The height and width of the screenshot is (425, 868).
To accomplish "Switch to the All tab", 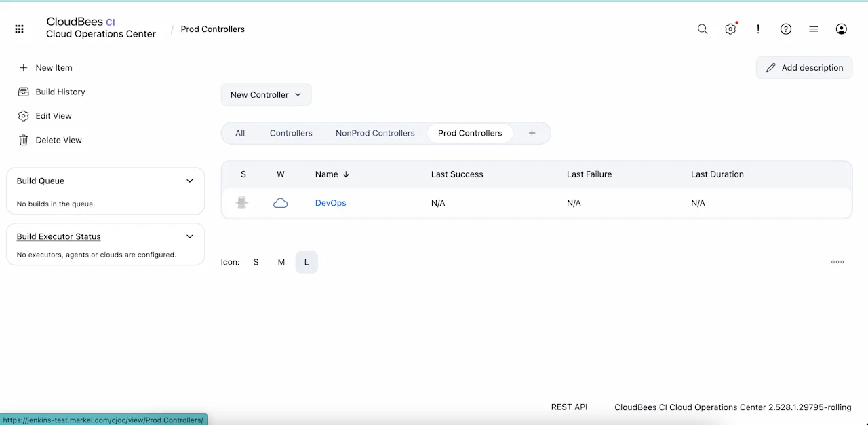I will 240,133.
